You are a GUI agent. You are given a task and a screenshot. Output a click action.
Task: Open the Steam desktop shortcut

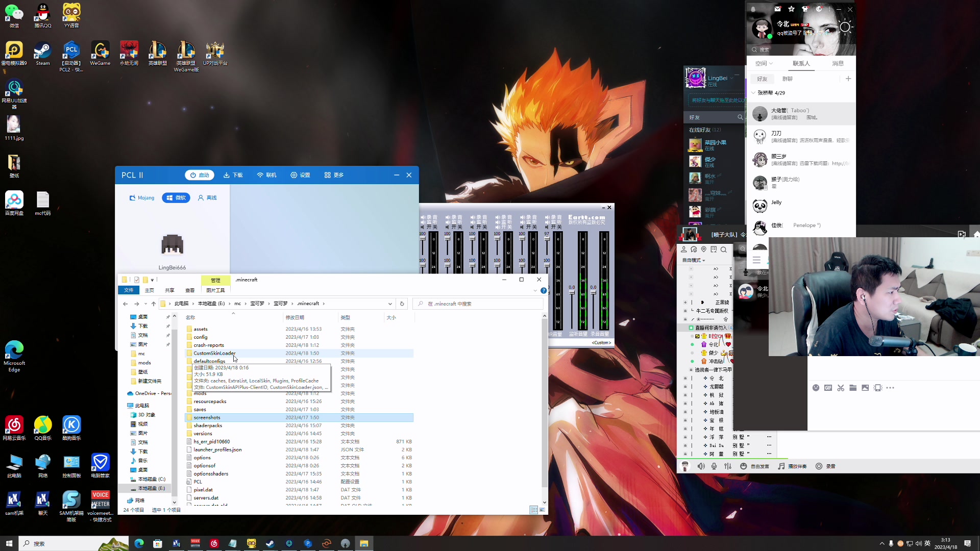[x=43, y=54]
